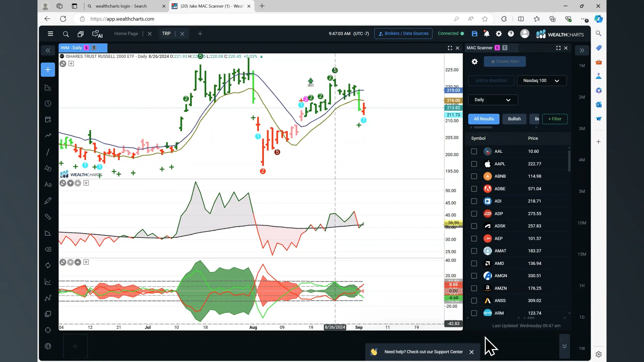
Task: Open TRP tab options menu
Action: click(175, 34)
